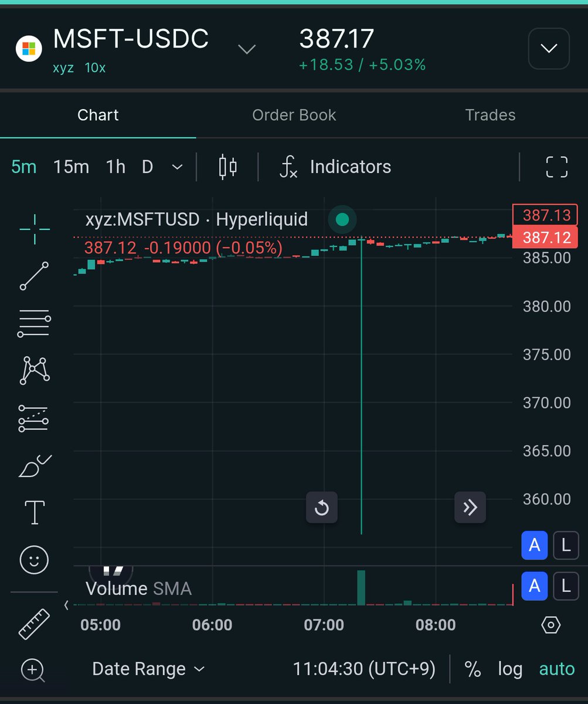Open the candlestick chart type selector
Viewport: 588px width, 704px height.
(x=228, y=167)
